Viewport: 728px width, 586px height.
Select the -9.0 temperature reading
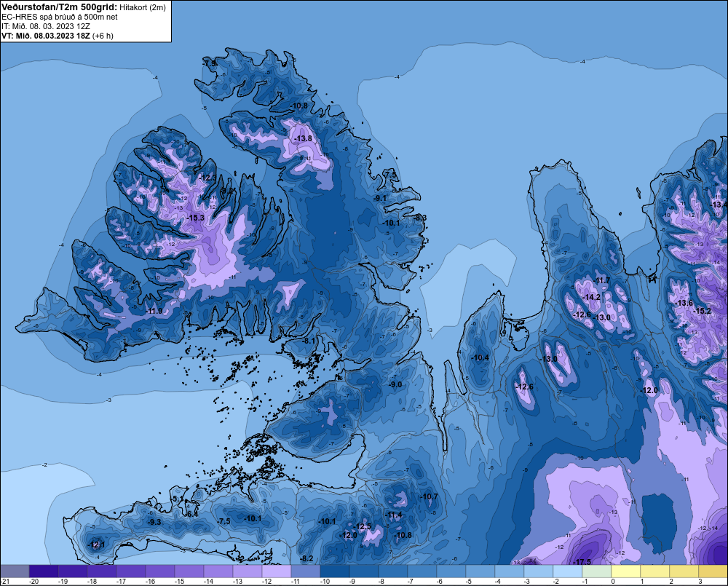pos(395,384)
